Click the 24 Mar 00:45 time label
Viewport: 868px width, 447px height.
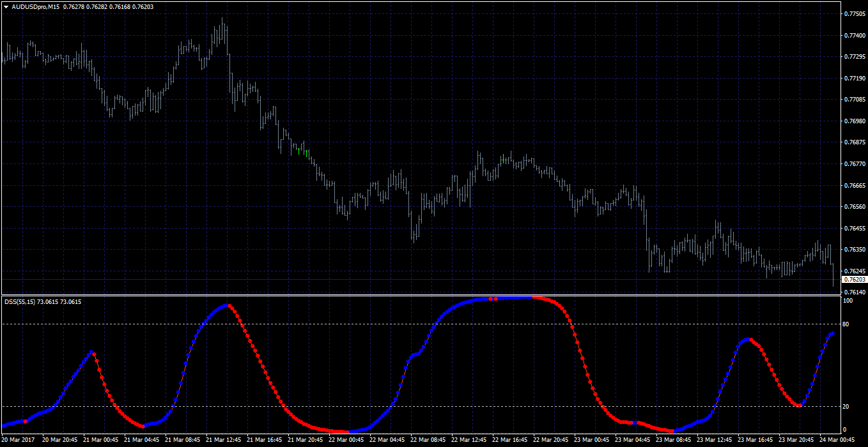coord(837,440)
